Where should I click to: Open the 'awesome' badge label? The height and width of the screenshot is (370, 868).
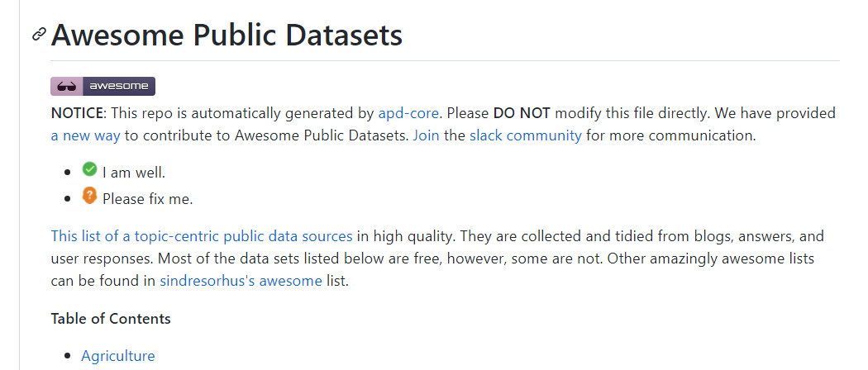[119, 86]
